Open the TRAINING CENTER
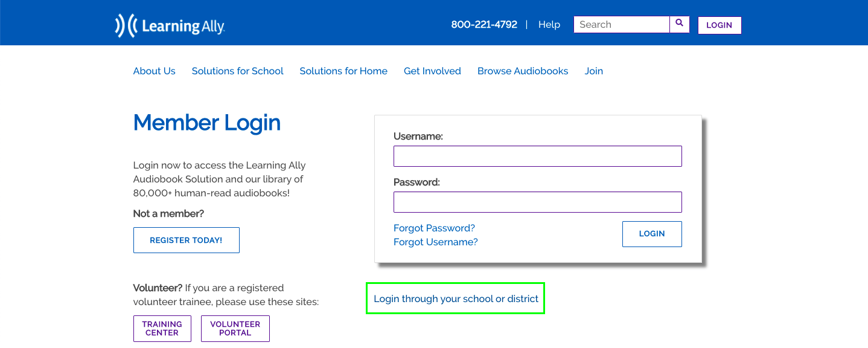This screenshot has width=868, height=348. 162,328
